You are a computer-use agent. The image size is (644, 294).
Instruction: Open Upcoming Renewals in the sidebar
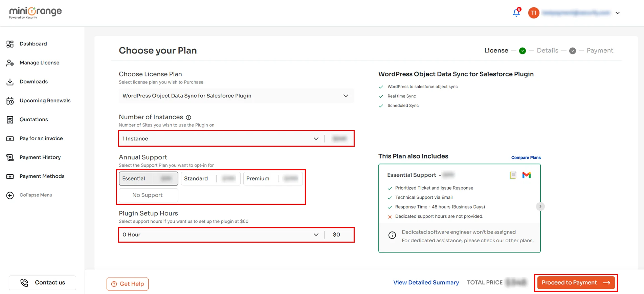(x=45, y=100)
